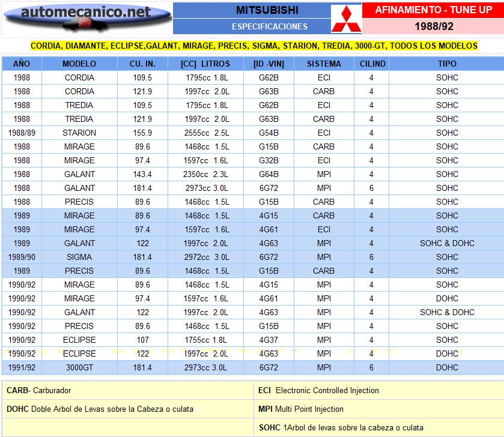504x437 pixels.
Task: Click the CU. IN. column header
Action: 142,64
